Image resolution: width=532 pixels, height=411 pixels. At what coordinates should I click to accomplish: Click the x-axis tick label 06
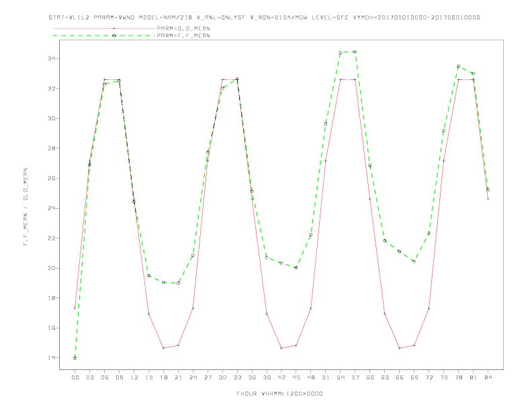(105, 377)
